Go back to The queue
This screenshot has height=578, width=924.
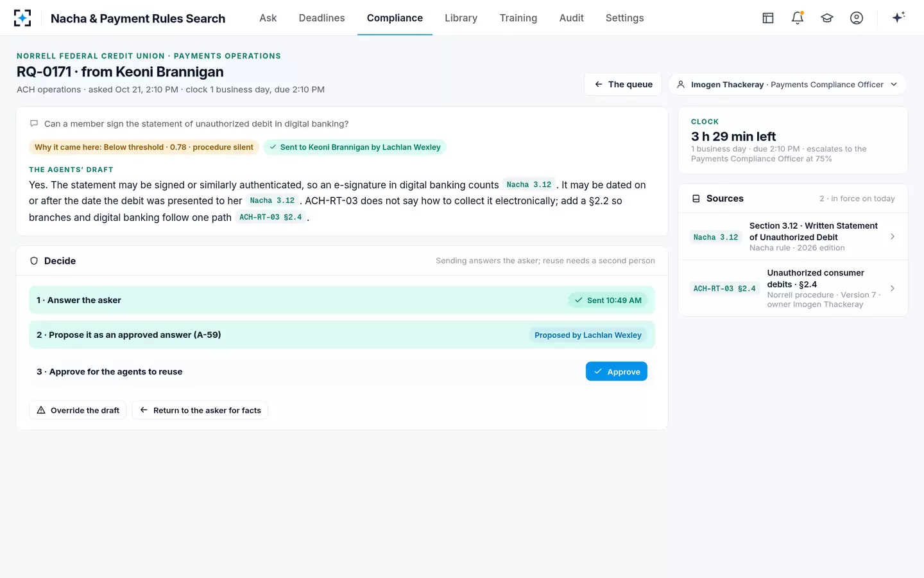coord(623,84)
